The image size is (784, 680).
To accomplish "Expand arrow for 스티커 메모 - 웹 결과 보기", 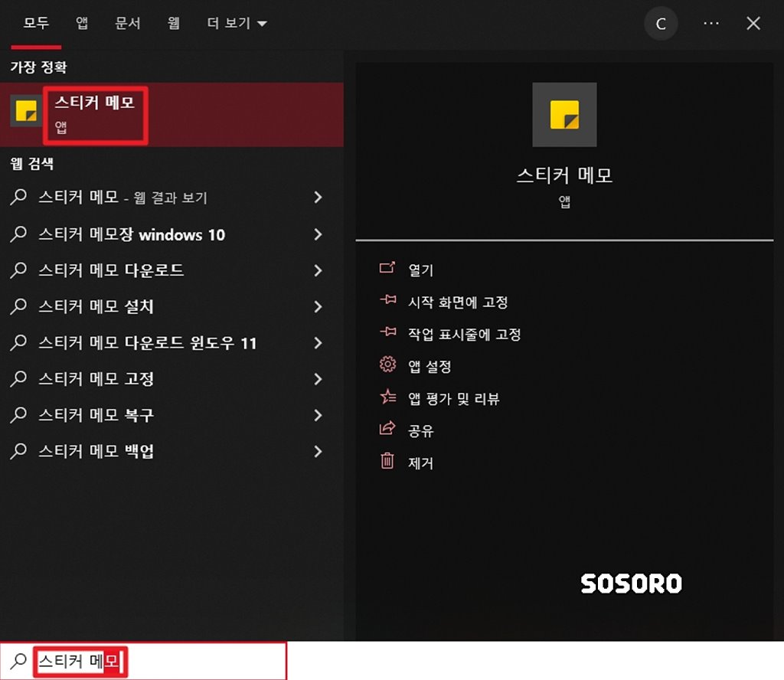I will [318, 197].
